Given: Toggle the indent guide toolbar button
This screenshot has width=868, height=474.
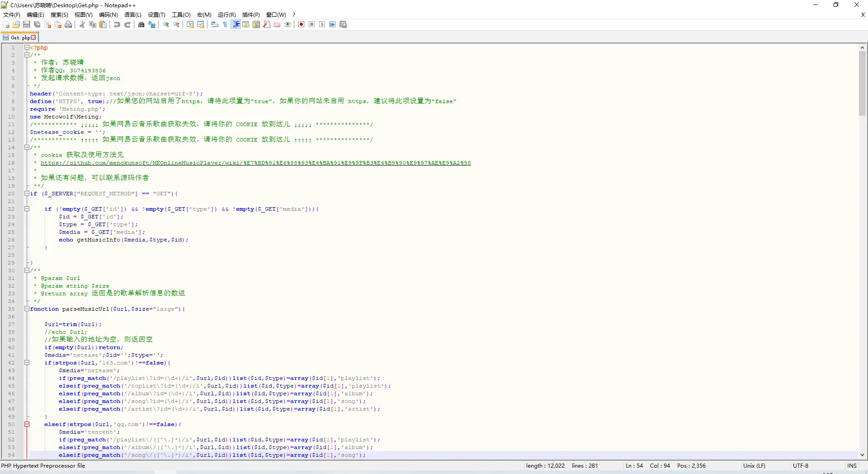Looking at the screenshot, I should 236,24.
